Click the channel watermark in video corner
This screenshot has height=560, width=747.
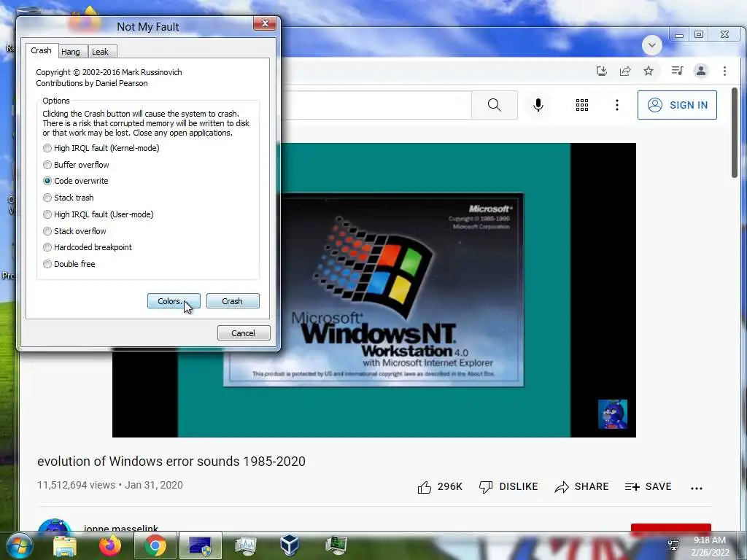coord(613,414)
